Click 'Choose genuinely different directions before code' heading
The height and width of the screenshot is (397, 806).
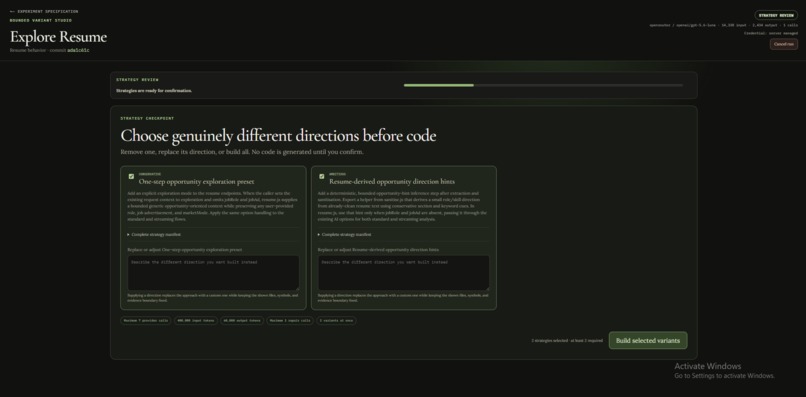pos(278,136)
